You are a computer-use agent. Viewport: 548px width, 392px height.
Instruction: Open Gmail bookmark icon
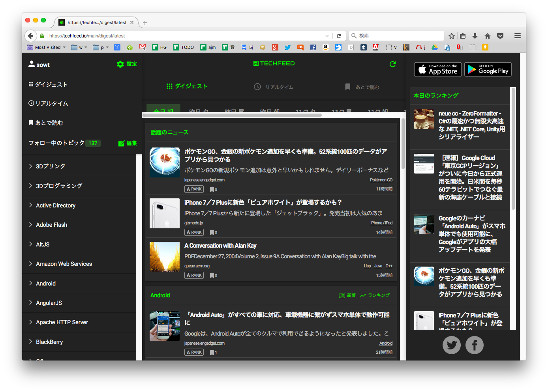click(143, 47)
